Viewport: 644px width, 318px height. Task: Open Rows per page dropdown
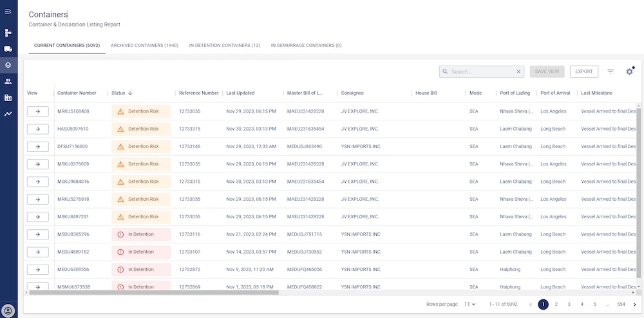tap(469, 304)
